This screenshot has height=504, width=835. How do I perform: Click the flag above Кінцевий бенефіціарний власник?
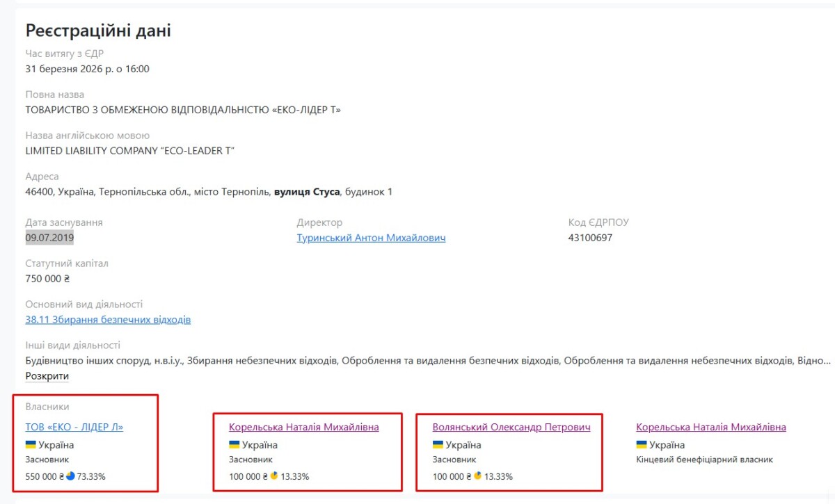pos(642,445)
